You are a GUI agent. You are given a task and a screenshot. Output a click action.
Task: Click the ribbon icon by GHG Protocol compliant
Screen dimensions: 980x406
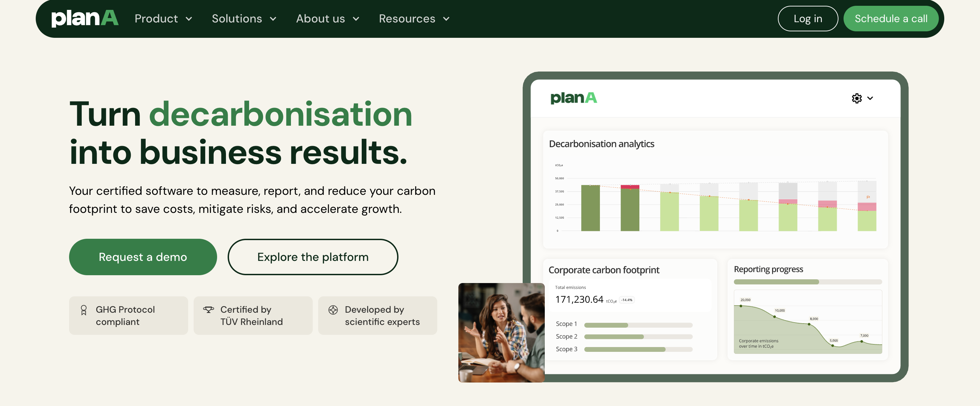click(84, 310)
